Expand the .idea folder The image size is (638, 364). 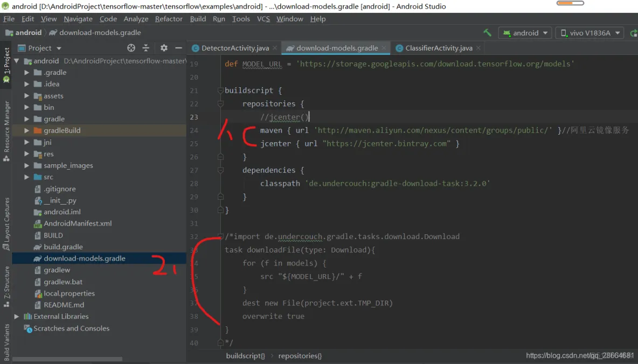coord(26,84)
